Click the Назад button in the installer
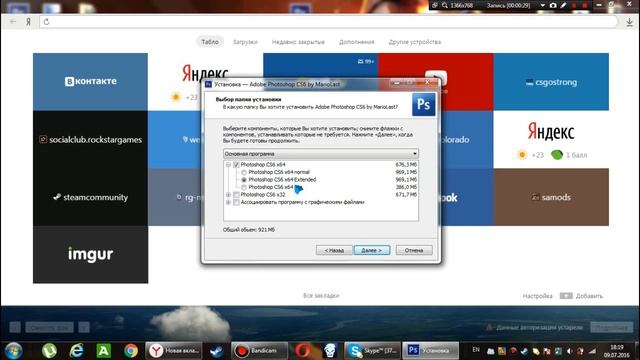This screenshot has width=640, height=360. coord(334,250)
